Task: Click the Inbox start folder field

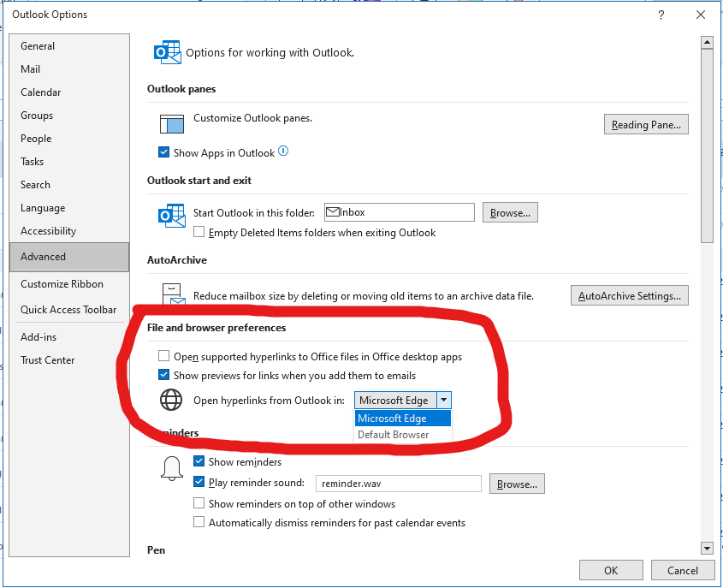Action: pos(400,212)
